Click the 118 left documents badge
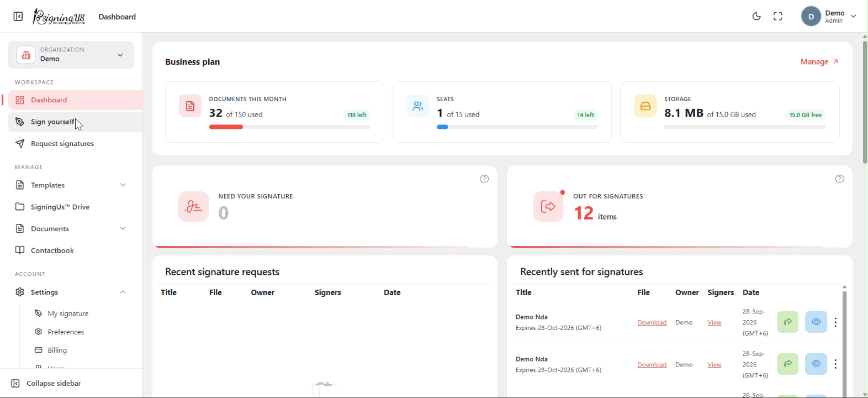This screenshot has width=868, height=398. click(x=357, y=115)
